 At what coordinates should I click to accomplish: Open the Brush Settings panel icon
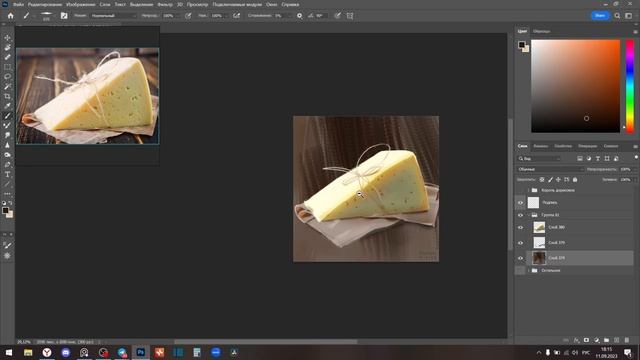coord(64,16)
